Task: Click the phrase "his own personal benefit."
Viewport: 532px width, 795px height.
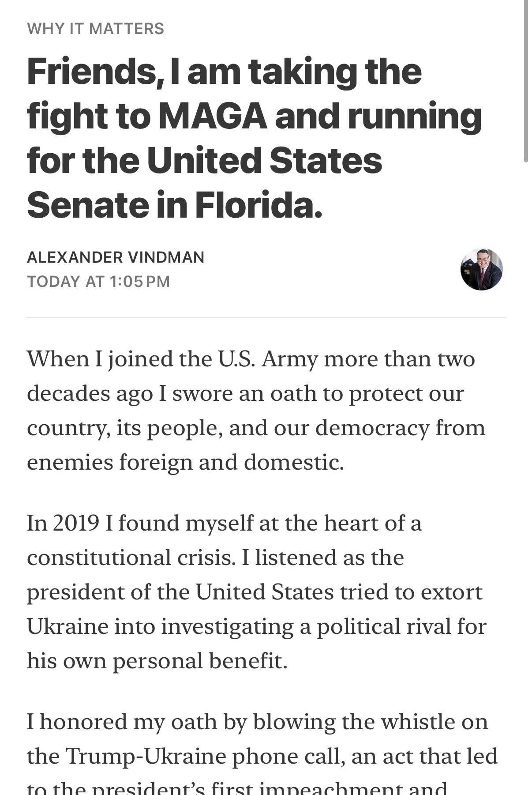Action: (x=157, y=661)
